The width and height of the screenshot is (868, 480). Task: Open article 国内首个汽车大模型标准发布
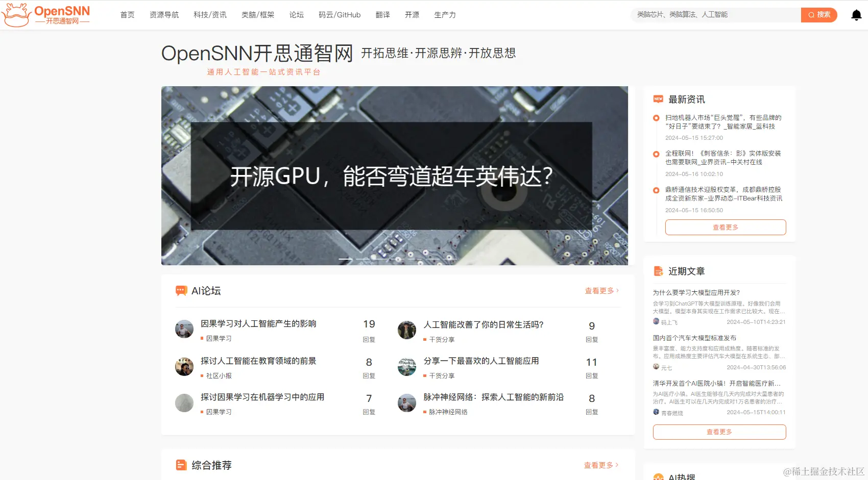[x=694, y=338]
